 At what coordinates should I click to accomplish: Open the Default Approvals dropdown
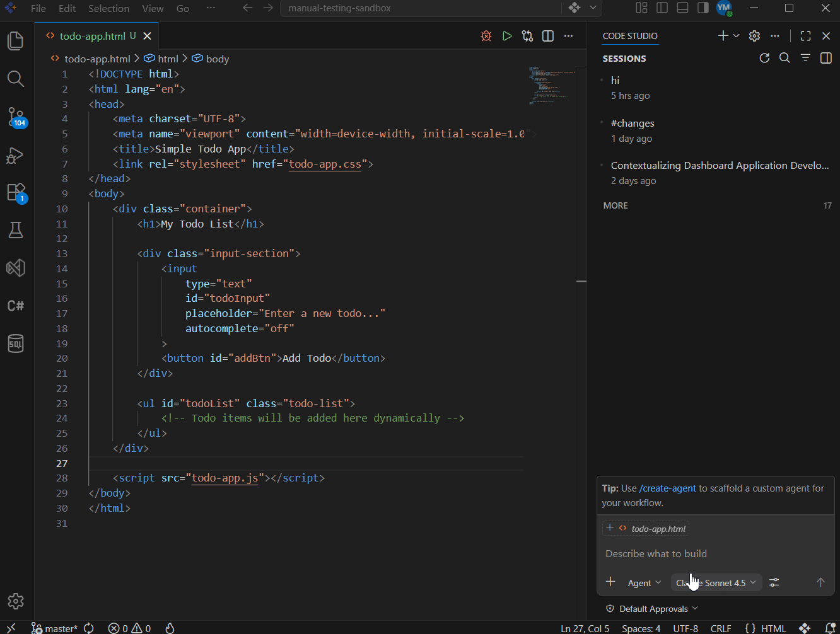pyautogui.click(x=652, y=609)
